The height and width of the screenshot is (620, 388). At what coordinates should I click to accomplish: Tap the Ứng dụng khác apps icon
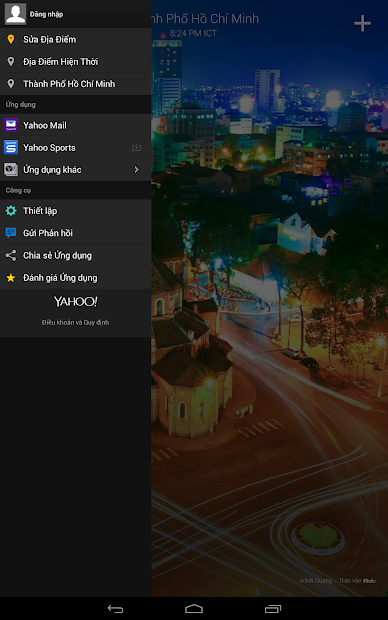tap(11, 169)
